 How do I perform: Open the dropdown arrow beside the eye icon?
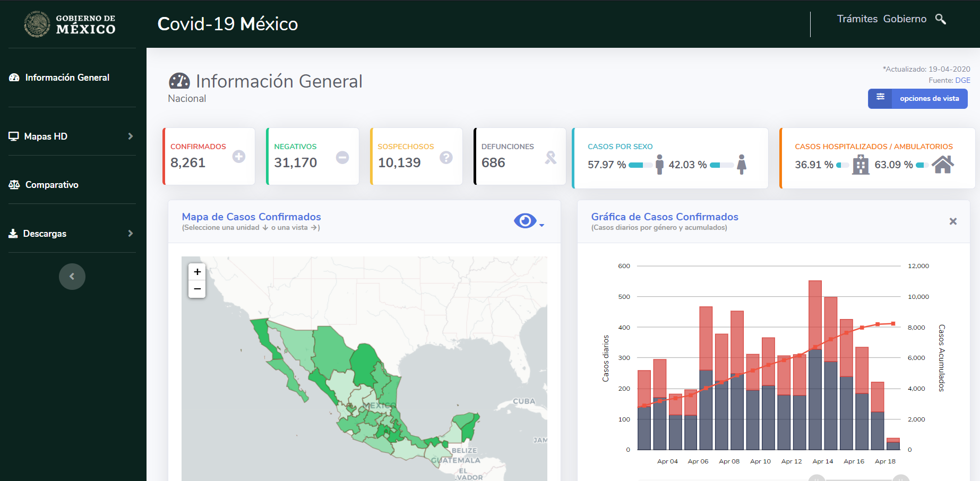click(542, 226)
